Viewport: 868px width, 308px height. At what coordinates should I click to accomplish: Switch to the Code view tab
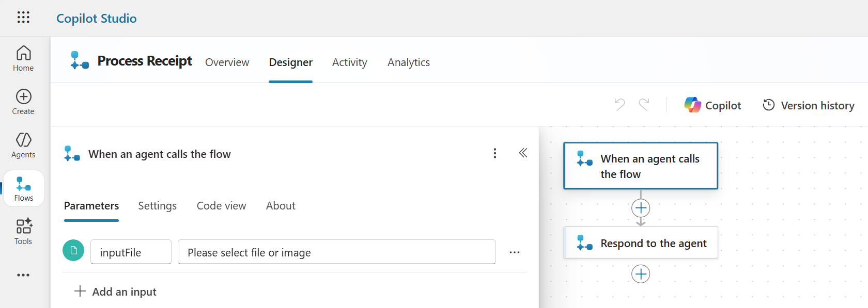[221, 206]
